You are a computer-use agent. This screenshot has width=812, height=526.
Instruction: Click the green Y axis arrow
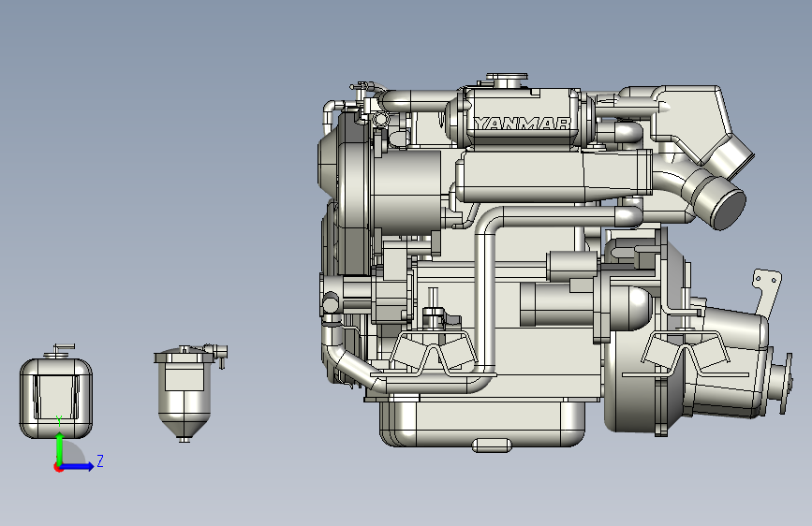tap(59, 449)
